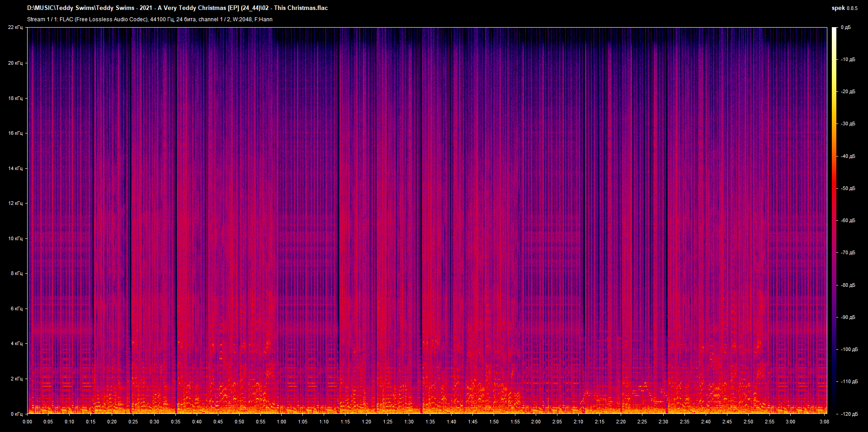The image size is (868, 432).
Task: Click the -50 дБ level label
Action: (x=847, y=188)
